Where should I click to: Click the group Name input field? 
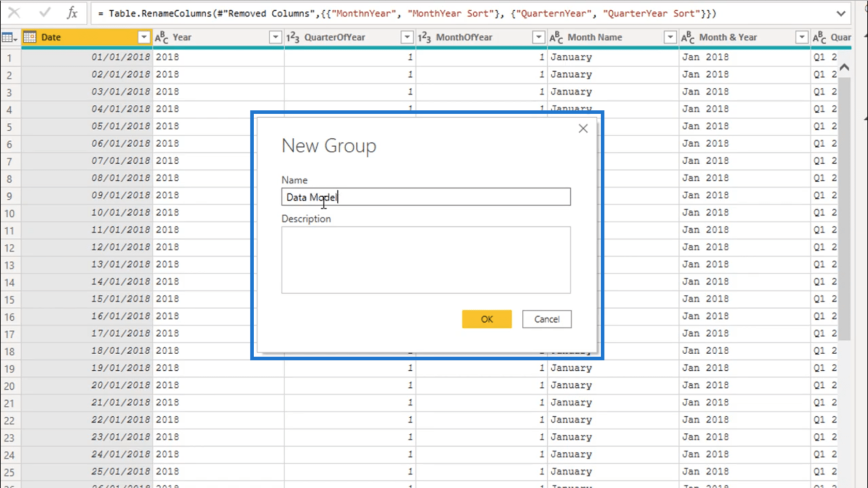pos(426,197)
